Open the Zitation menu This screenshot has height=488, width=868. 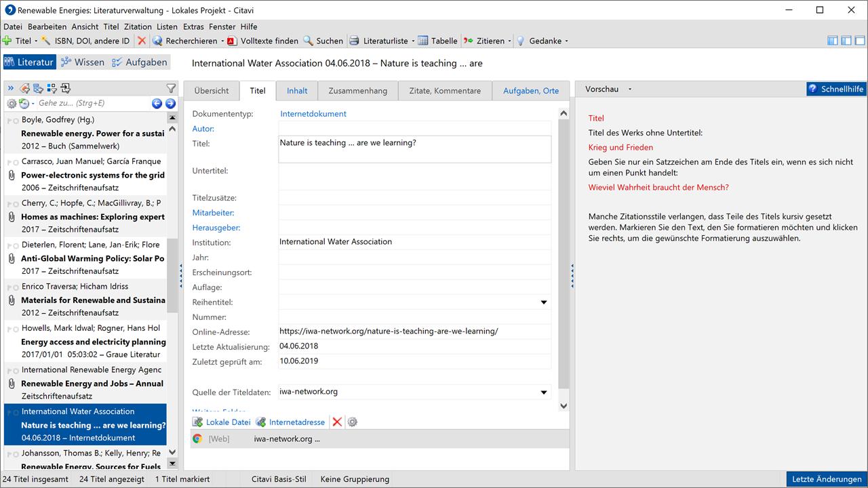tap(138, 26)
